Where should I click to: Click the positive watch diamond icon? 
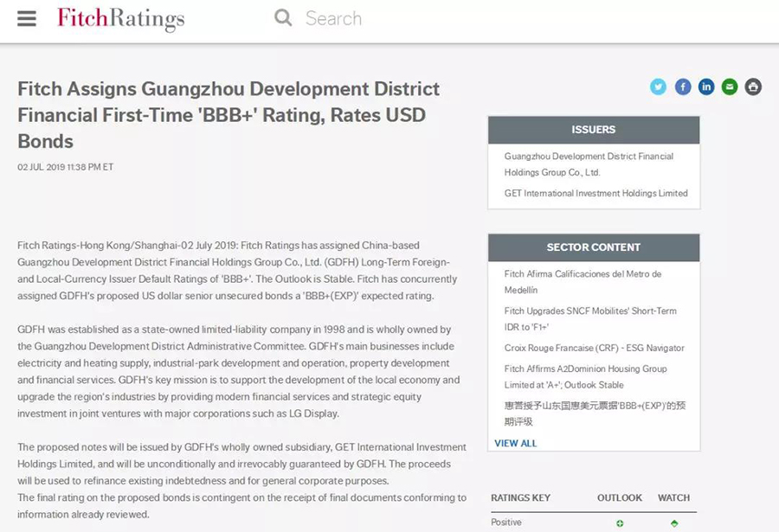point(674,523)
